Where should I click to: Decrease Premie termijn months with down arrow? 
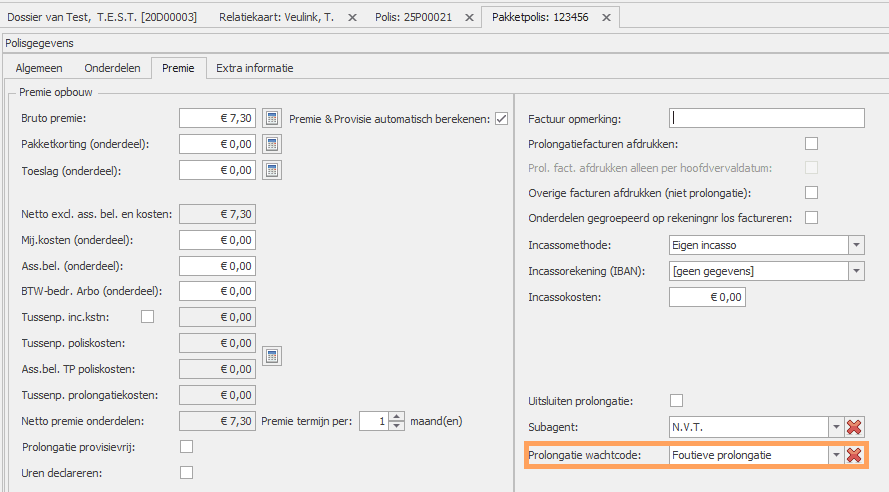tap(397, 426)
